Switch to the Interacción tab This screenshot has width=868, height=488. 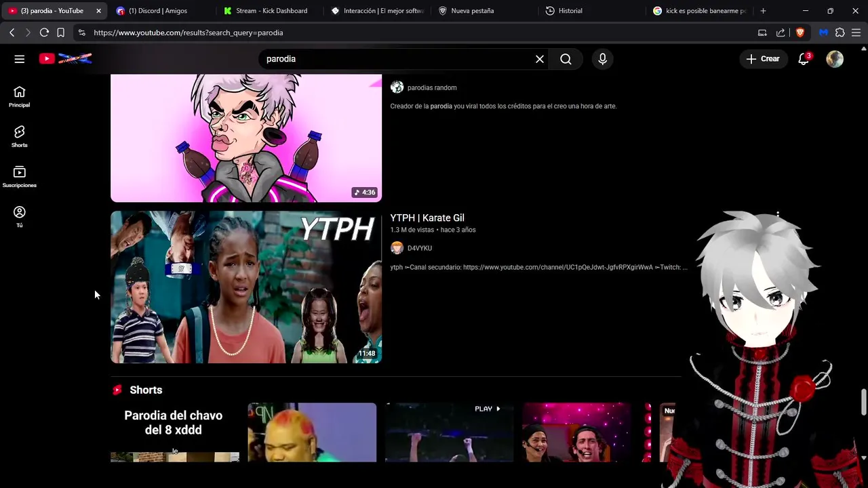(x=378, y=11)
